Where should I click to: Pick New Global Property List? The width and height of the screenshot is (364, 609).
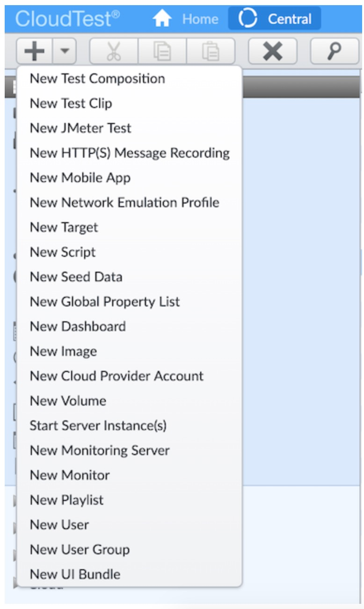tap(105, 302)
